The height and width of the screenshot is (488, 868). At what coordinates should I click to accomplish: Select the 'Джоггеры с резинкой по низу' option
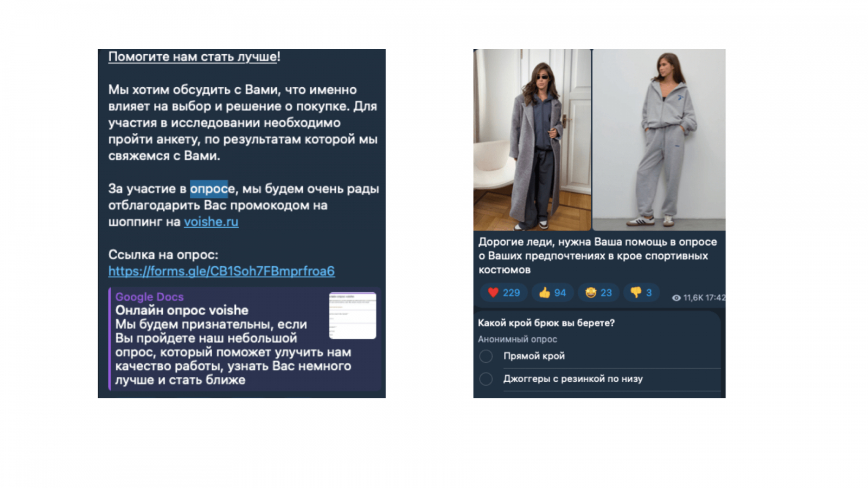[599, 379]
